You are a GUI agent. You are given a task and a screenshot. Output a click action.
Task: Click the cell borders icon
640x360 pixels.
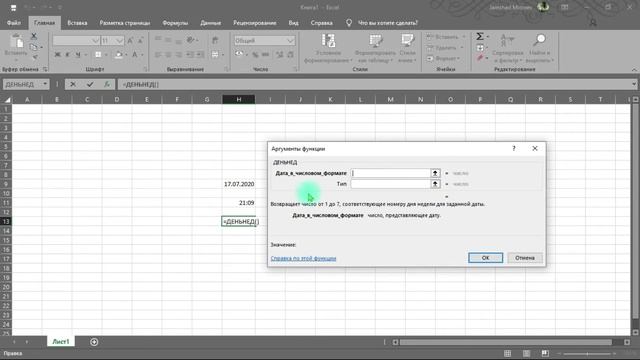coord(98,54)
